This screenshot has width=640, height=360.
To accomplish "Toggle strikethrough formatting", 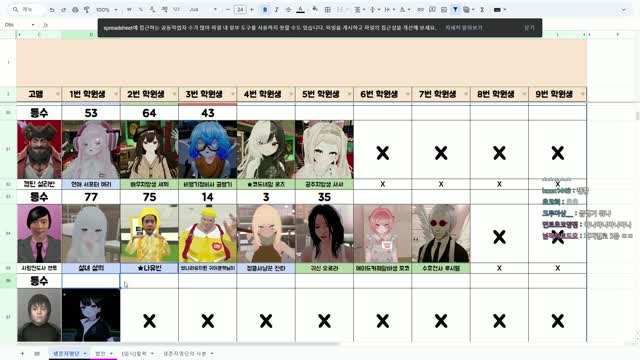I will tap(288, 9).
